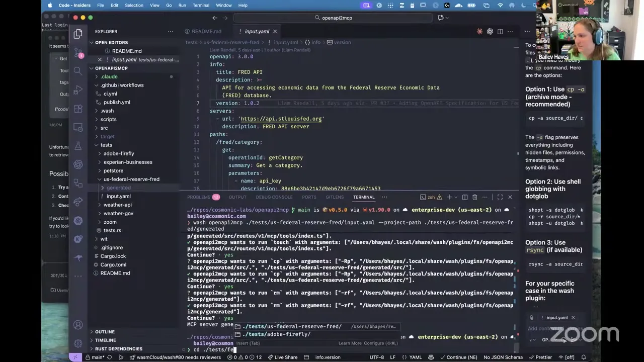Expand the TIMELINE section

pos(105,340)
